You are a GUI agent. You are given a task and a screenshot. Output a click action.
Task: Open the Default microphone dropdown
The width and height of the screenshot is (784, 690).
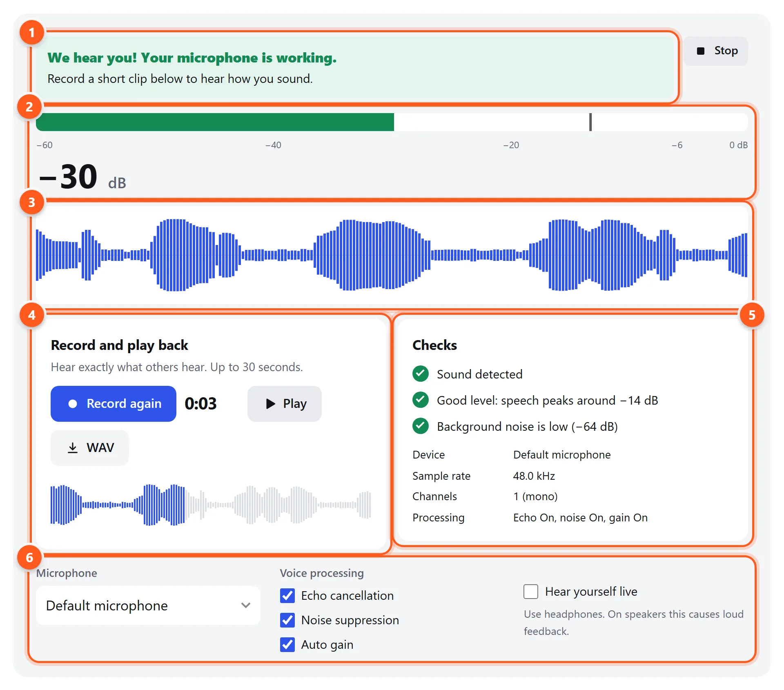coord(148,605)
